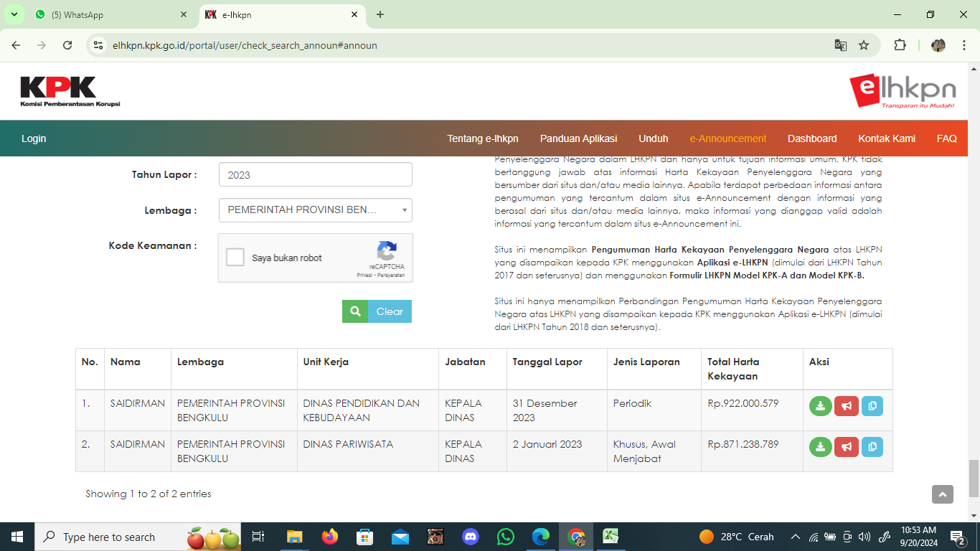
Task: Click the Windows taskbar search box
Action: pos(136,537)
